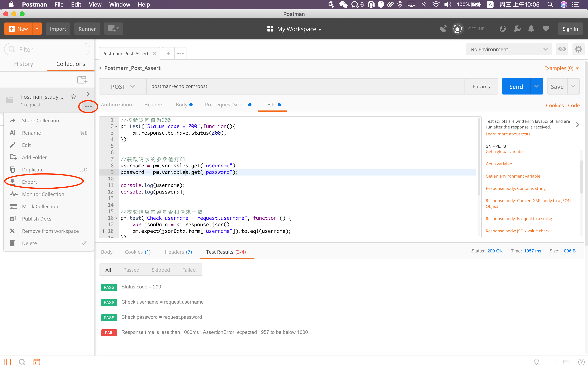The image size is (588, 367).
Task: Close the Postmam_Post_Assert tab
Action: [154, 53]
